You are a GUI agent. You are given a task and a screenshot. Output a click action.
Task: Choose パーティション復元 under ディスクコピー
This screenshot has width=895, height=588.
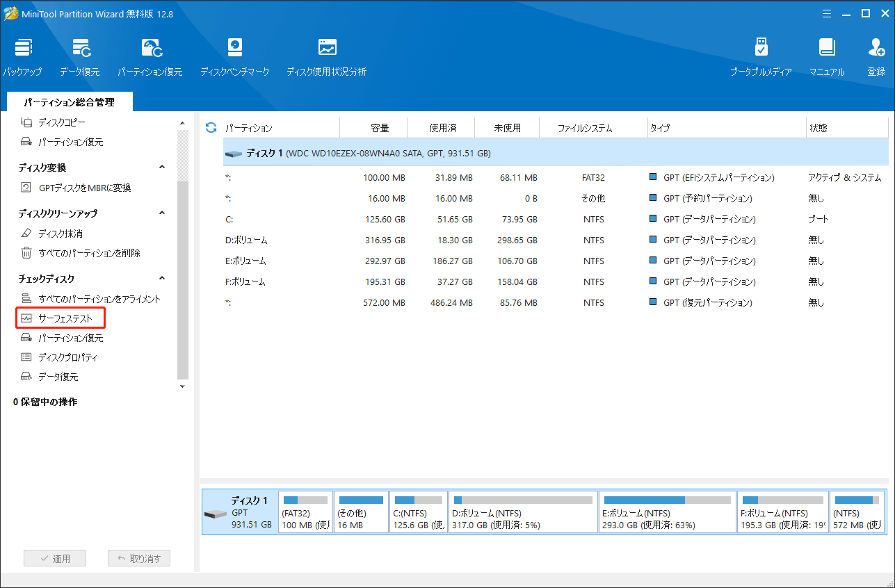tap(70, 142)
